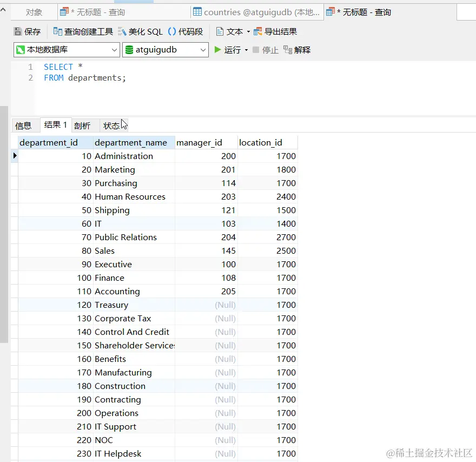476x462 pixels.
Task: Collapse the panel with the up chevron
Action: pyautogui.click(x=3, y=10)
